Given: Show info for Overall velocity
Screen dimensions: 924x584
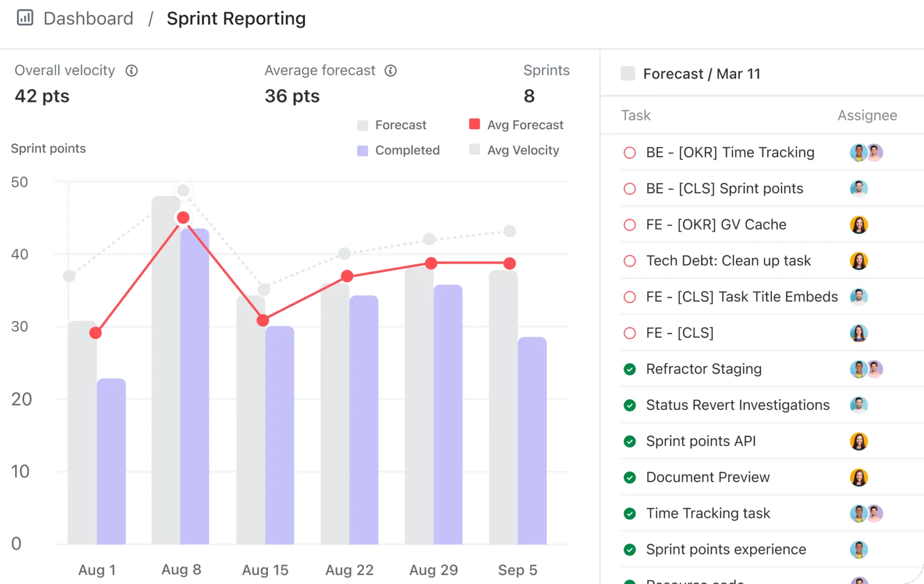Looking at the screenshot, I should [132, 71].
